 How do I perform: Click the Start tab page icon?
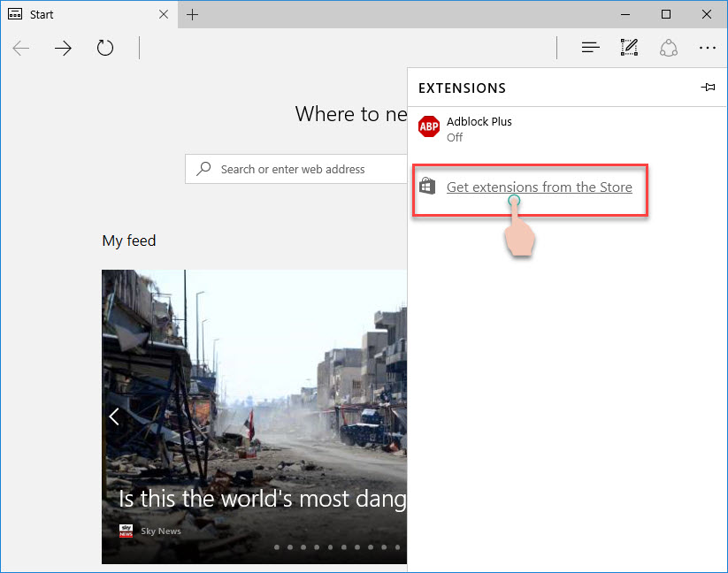coord(15,14)
